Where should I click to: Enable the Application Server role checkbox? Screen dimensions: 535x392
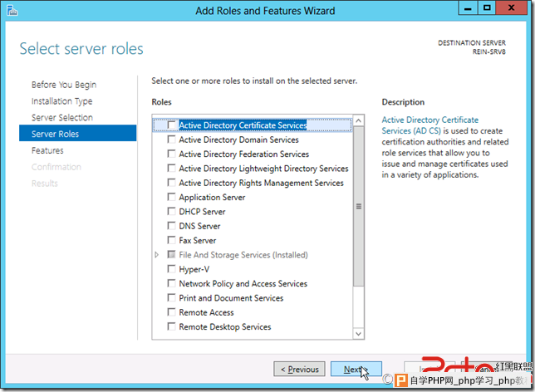(172, 197)
